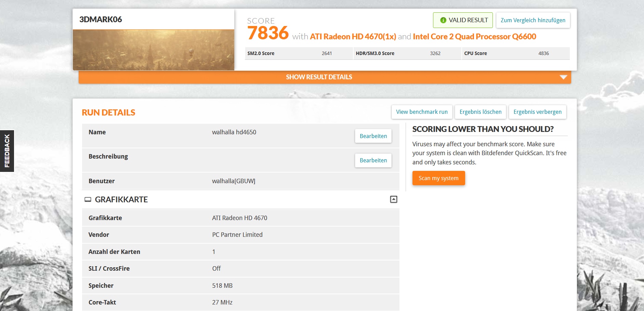The width and height of the screenshot is (644, 311).
Task: Click the name value walhalla hd4650
Action: click(x=234, y=132)
